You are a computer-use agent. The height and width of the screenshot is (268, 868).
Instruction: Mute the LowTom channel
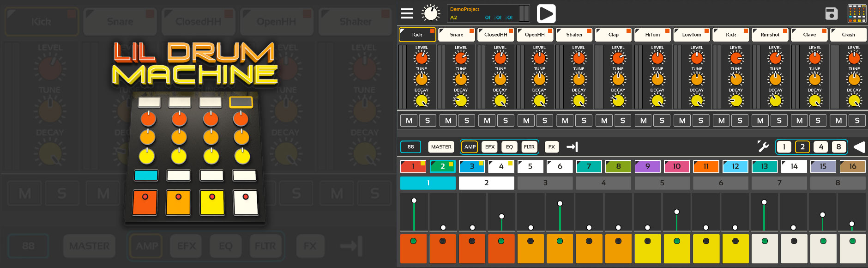coord(682,121)
